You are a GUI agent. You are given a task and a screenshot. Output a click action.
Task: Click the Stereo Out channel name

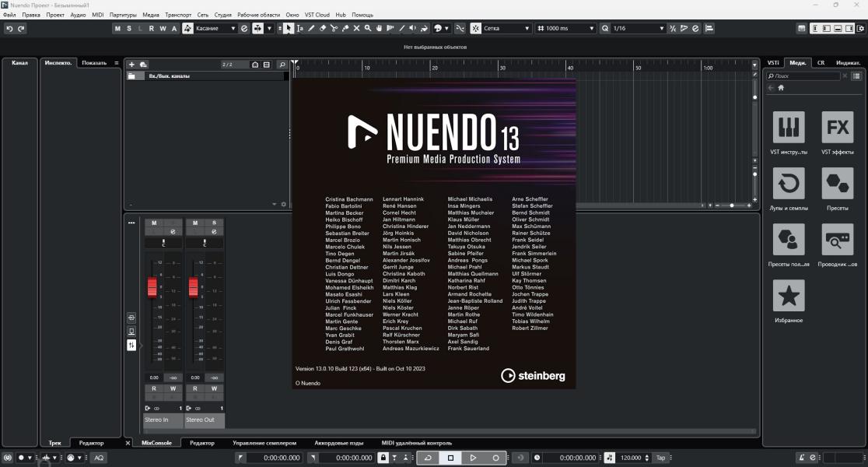pyautogui.click(x=205, y=420)
